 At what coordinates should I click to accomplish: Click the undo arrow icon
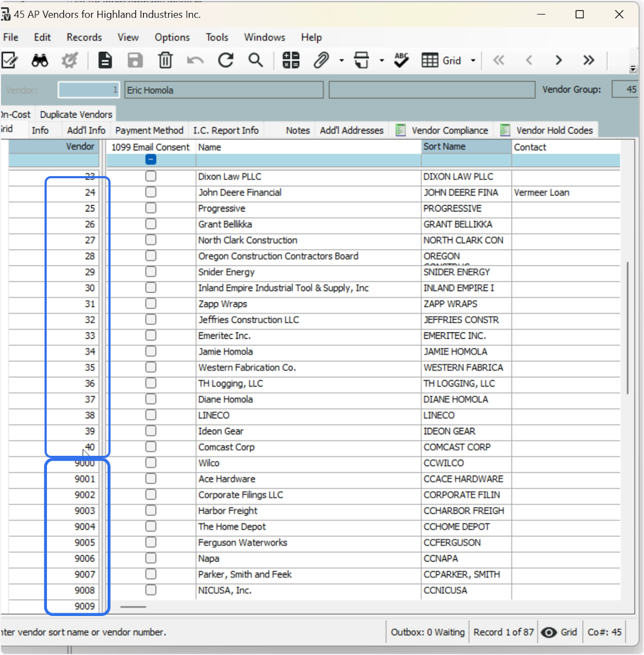195,60
